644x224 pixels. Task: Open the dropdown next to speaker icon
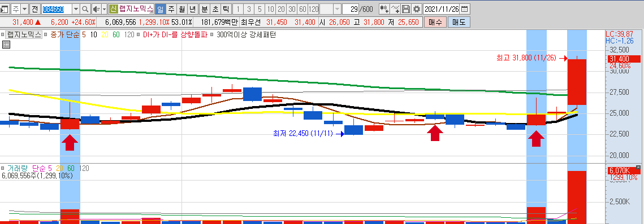(105, 8)
